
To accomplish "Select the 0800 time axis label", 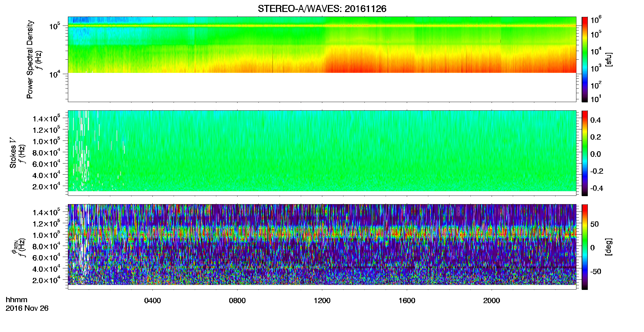I will tap(237, 301).
